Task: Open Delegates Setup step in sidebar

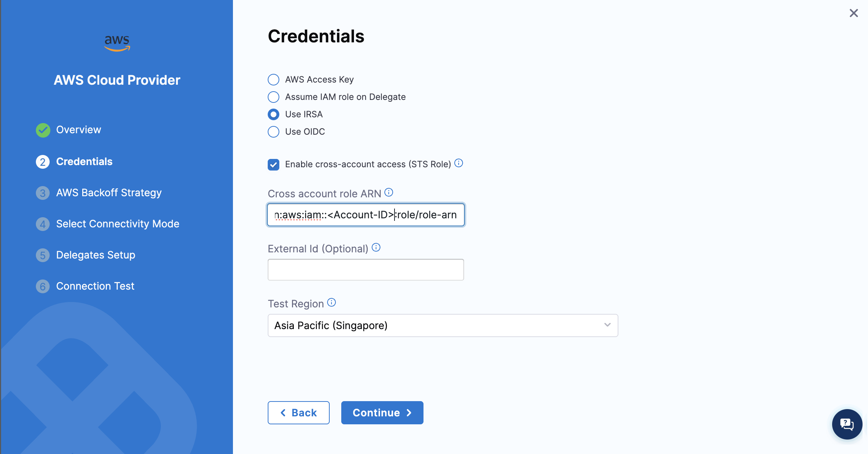Action: (x=96, y=255)
